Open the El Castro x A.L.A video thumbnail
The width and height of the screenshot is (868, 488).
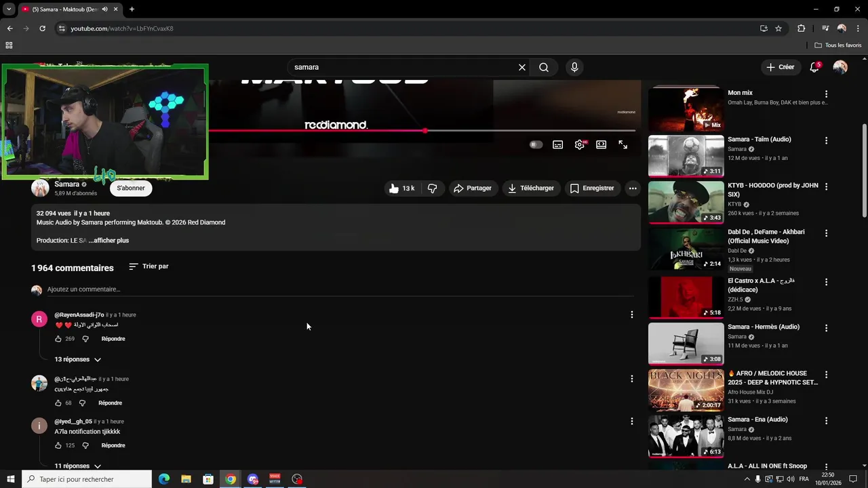[x=686, y=297]
